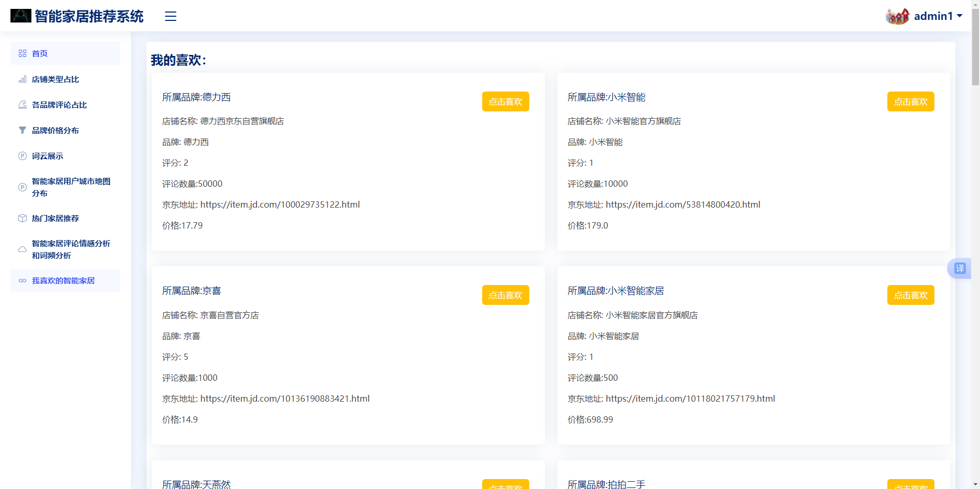Viewport: 980px width, 489px height.
Task: Click 价格:698.99 text
Action: (590, 419)
